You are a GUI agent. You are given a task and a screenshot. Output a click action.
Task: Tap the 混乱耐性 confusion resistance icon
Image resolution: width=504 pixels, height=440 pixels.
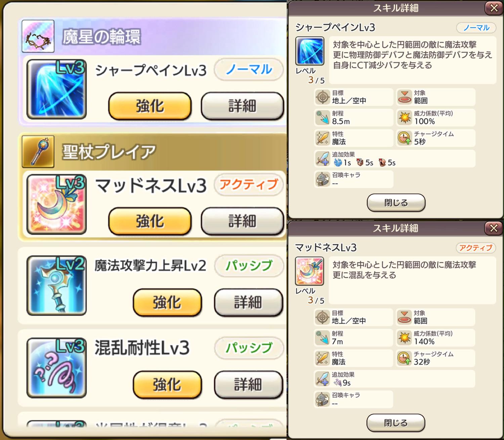[56, 368]
